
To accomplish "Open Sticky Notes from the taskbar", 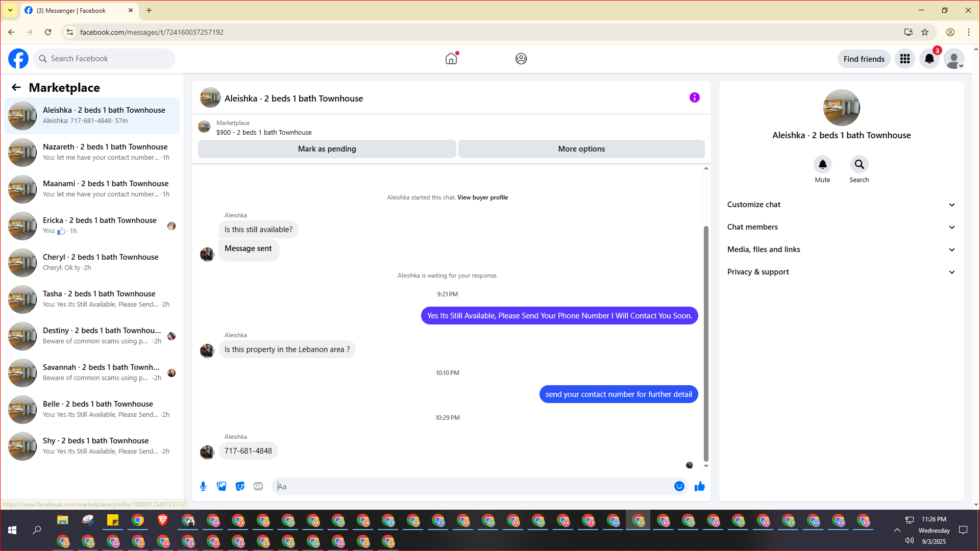I will [113, 520].
